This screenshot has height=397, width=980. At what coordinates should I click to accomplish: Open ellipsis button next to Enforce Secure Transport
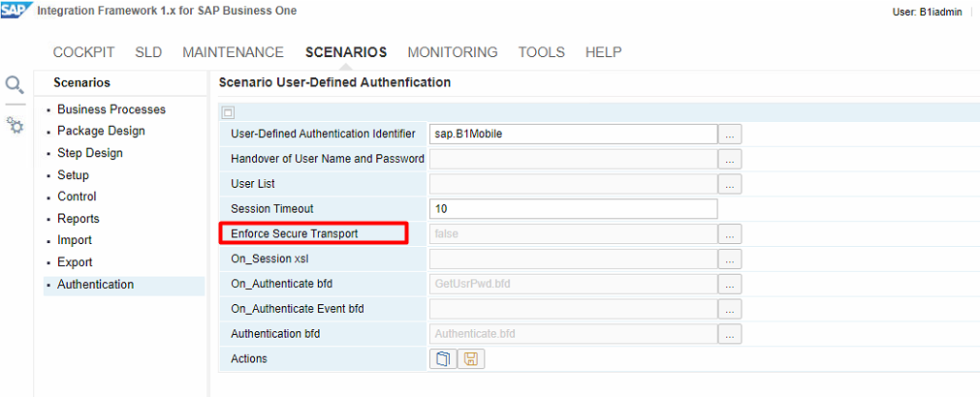coord(729,234)
